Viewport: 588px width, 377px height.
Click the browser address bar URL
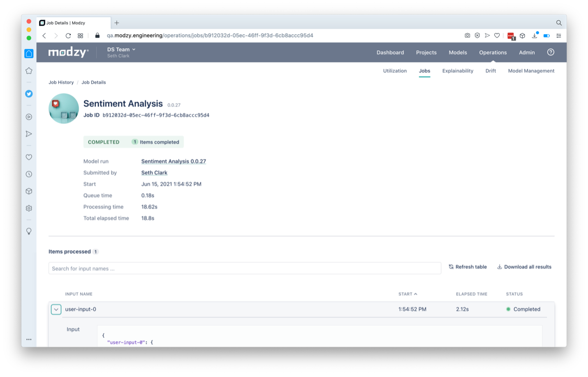point(210,35)
